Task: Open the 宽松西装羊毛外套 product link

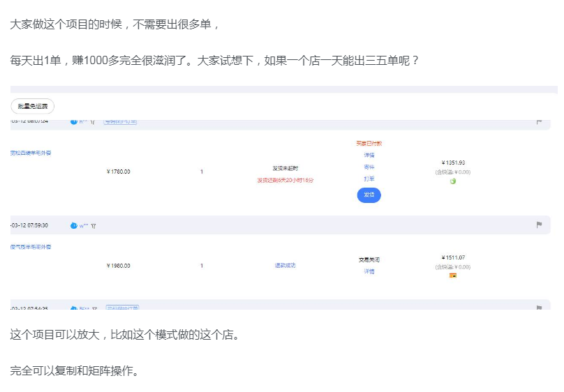Action: [x=31, y=153]
